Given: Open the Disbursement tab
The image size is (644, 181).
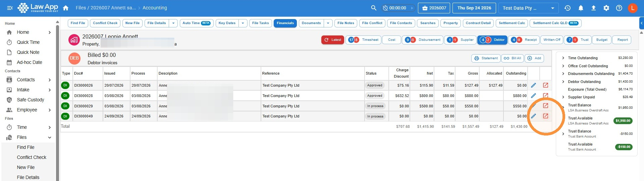Looking at the screenshot, I should 423,40.
